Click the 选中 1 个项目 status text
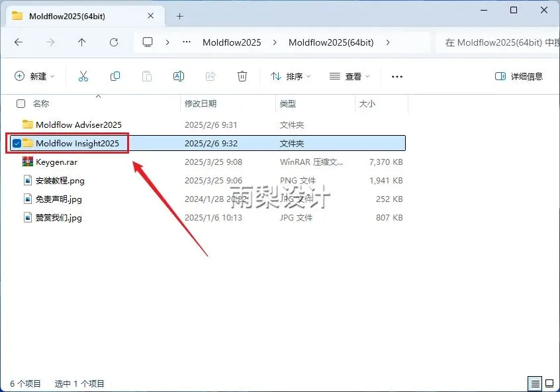 tap(79, 384)
